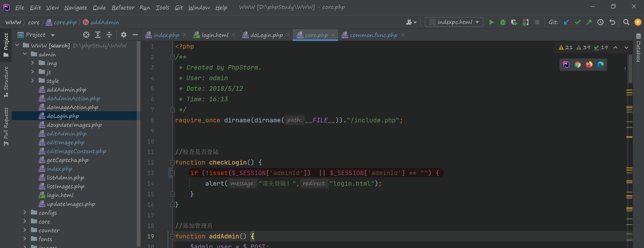Expand the img folder

pyautogui.click(x=32, y=63)
